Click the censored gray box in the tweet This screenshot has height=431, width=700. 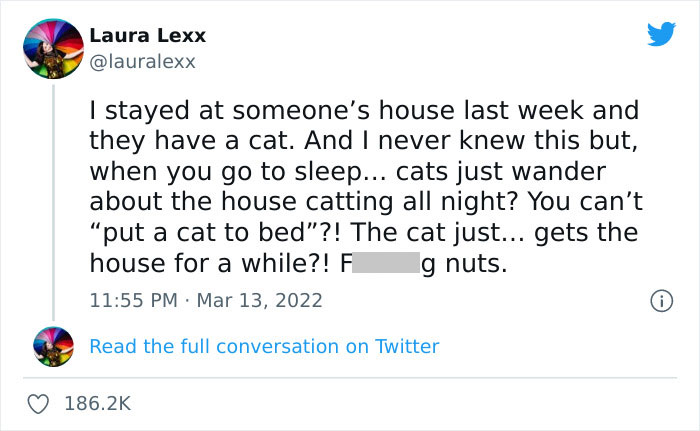point(386,264)
